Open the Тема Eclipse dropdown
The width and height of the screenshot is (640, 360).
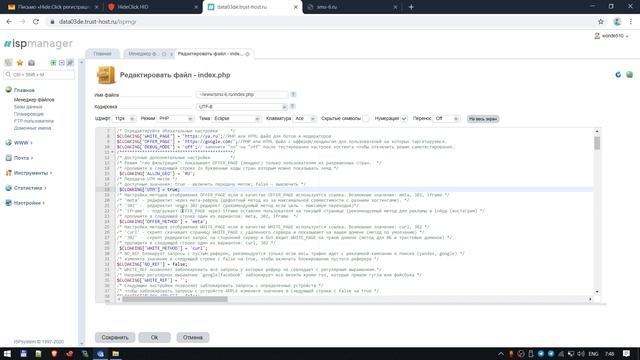tap(236, 118)
